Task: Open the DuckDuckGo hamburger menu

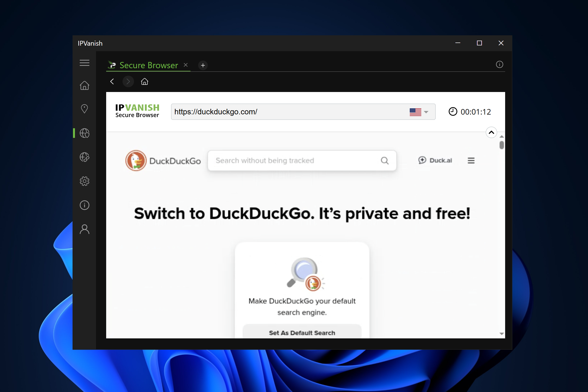Action: tap(471, 160)
